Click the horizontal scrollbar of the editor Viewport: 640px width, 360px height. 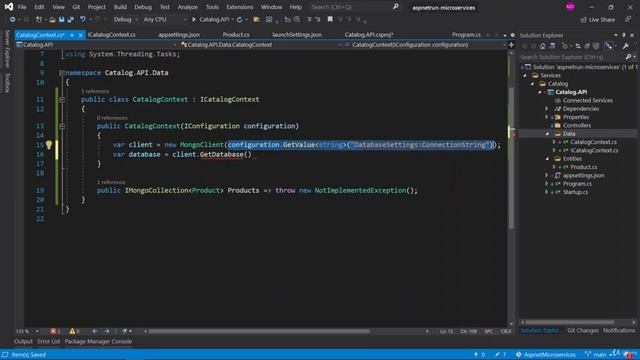pyautogui.click(x=259, y=331)
